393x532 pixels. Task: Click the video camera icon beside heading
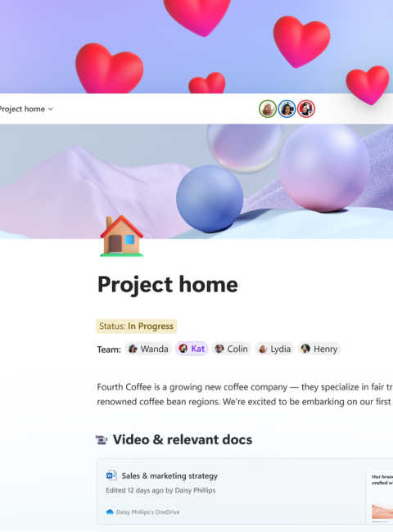102,440
